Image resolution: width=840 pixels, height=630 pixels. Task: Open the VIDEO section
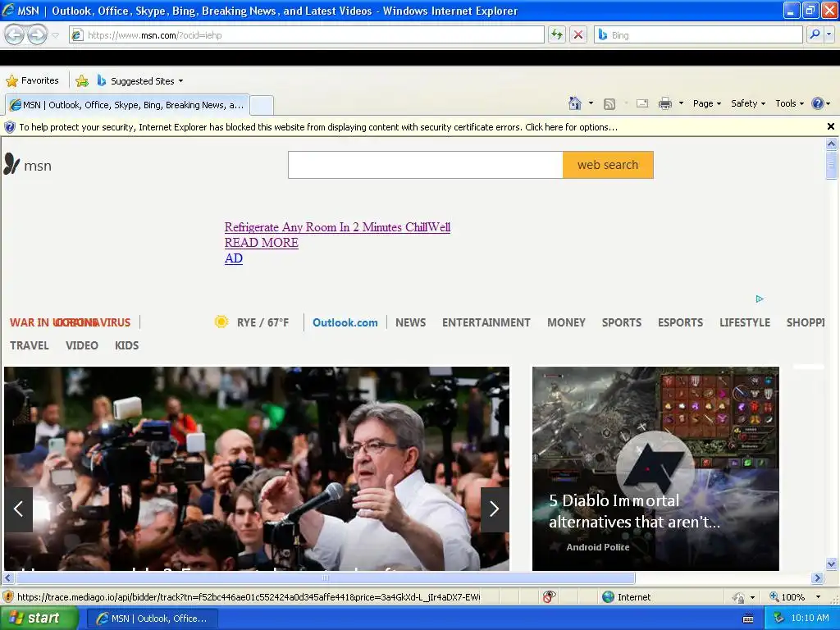click(82, 345)
